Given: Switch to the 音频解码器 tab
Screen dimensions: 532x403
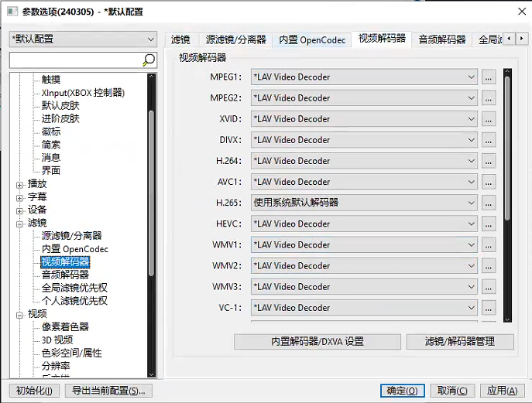Looking at the screenshot, I should click(442, 39).
